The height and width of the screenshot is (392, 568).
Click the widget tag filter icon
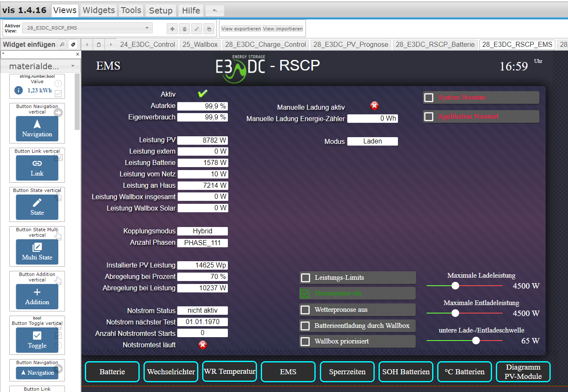tap(73, 44)
